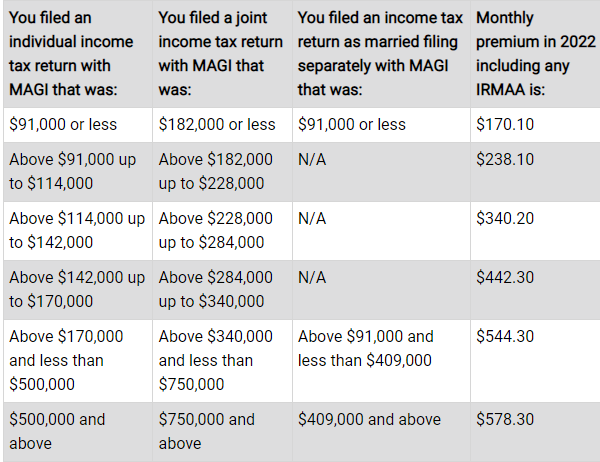The height and width of the screenshot is (462, 600).
Task: Click the $170.10 premium cell
Action: [x=535, y=125]
